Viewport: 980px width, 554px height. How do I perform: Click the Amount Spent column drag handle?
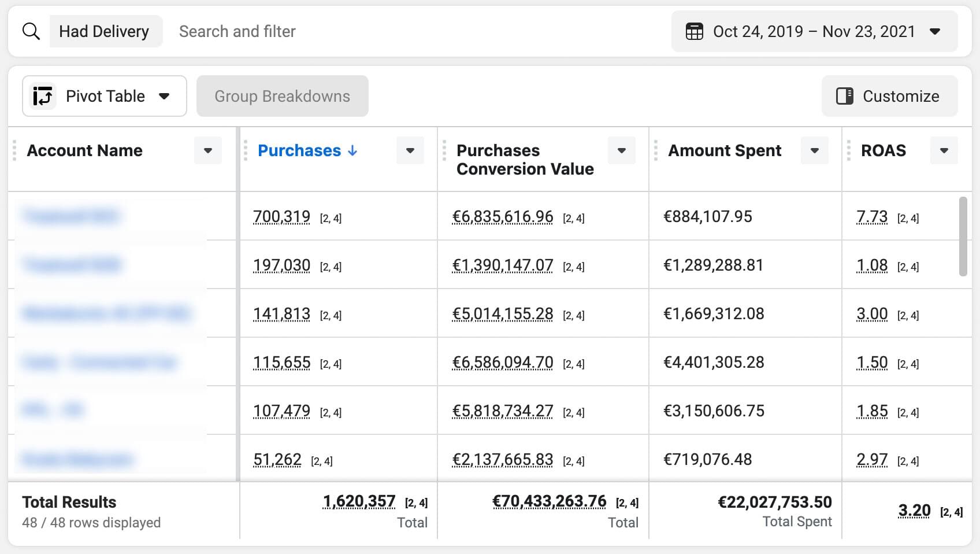click(655, 150)
